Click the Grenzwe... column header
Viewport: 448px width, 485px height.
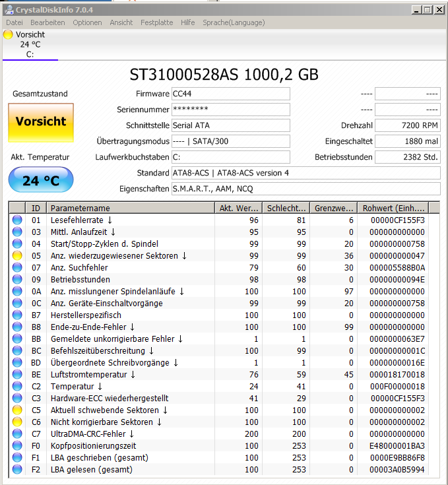coord(334,208)
